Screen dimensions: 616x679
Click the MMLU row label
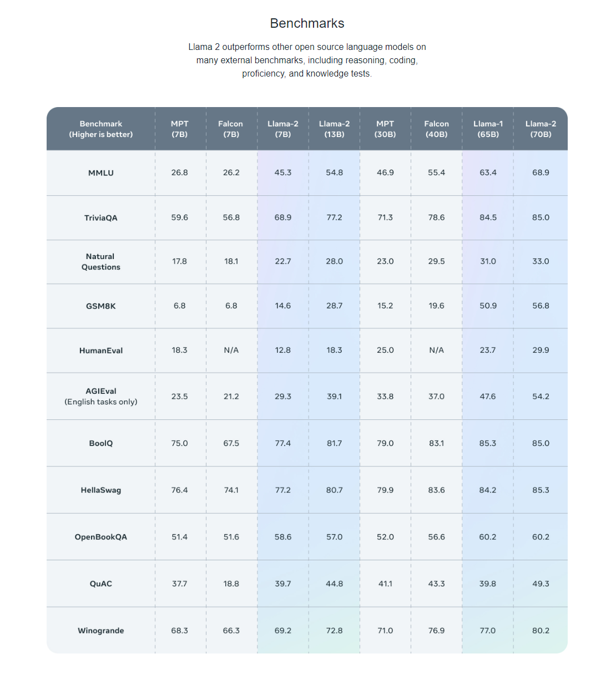pyautogui.click(x=101, y=173)
